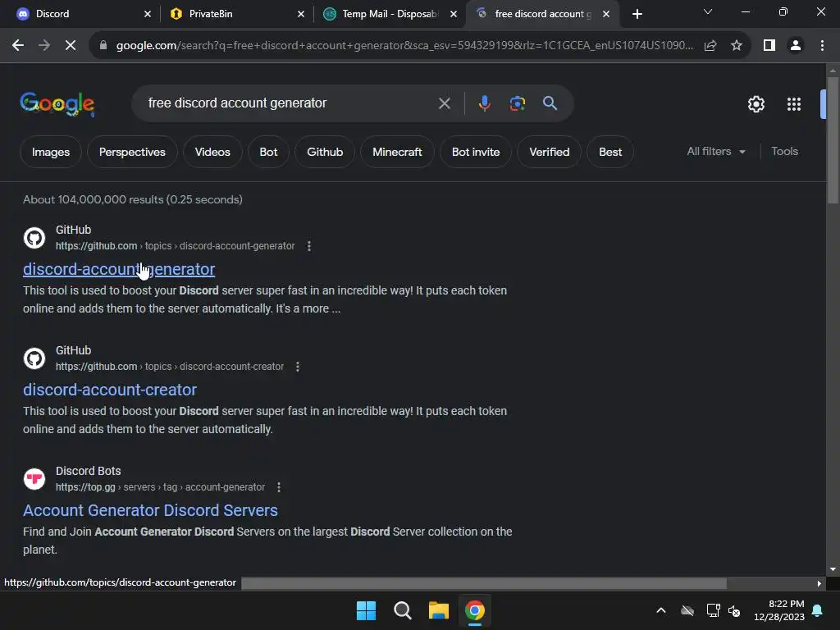Expand the tab search dropdown
Image resolution: width=840 pixels, height=630 pixels.
(x=708, y=11)
